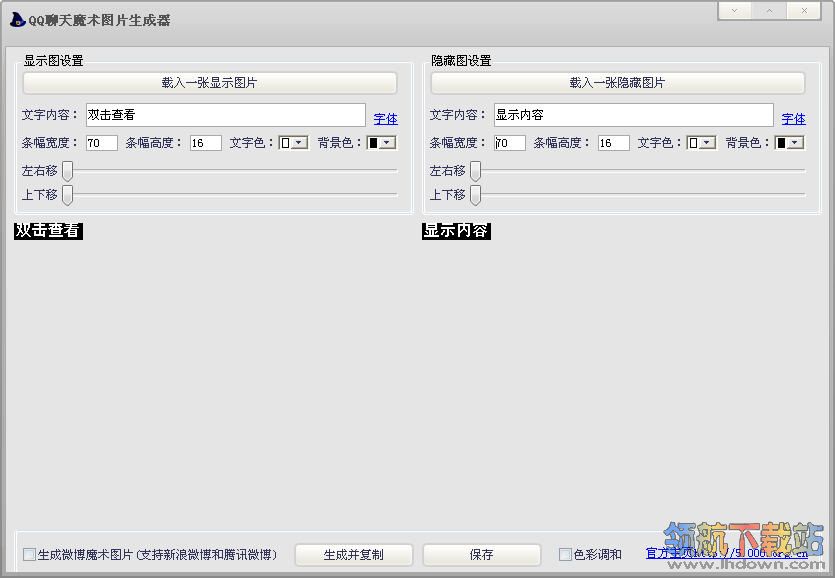The width and height of the screenshot is (835, 578).
Task: Load a hidden picture button
Action: coord(618,83)
